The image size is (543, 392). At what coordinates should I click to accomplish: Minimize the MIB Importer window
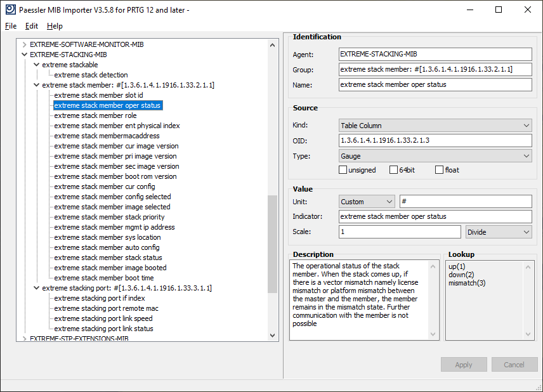point(470,10)
